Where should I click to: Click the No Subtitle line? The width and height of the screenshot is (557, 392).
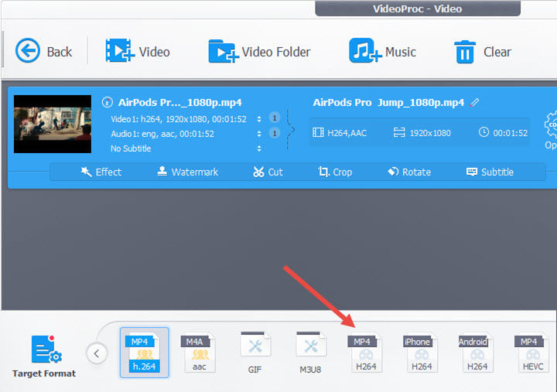131,148
